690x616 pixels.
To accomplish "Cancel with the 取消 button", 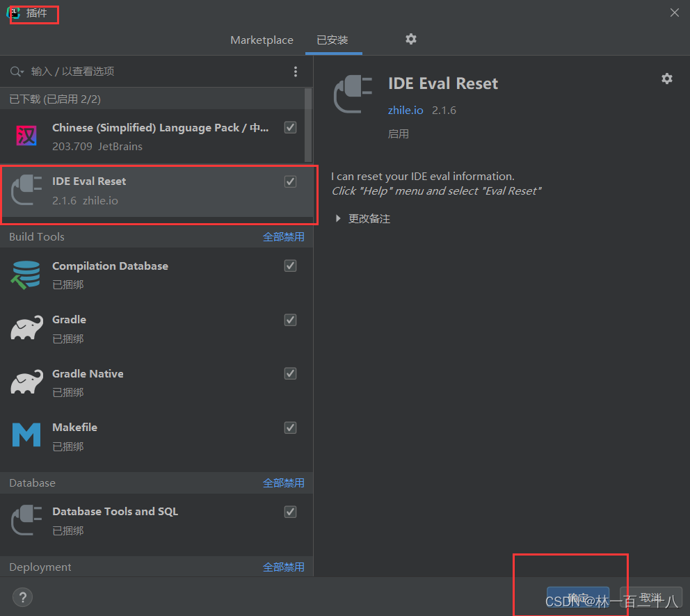I will click(651, 598).
